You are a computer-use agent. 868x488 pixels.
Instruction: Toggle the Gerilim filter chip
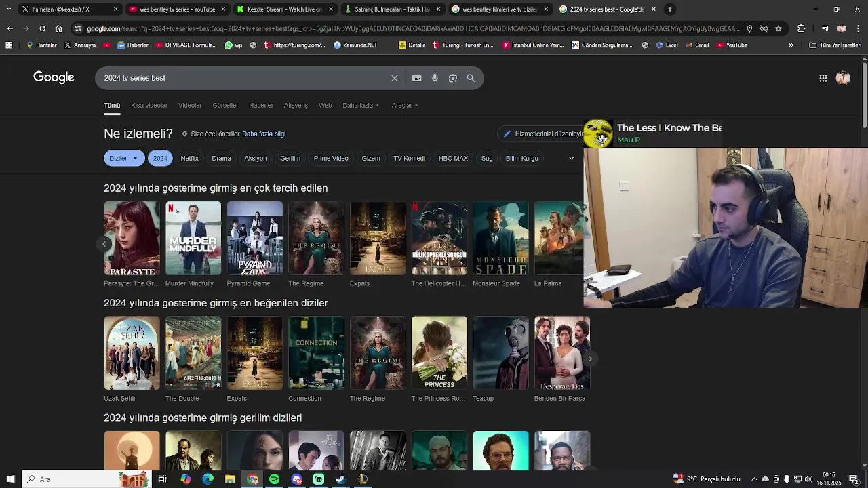290,158
